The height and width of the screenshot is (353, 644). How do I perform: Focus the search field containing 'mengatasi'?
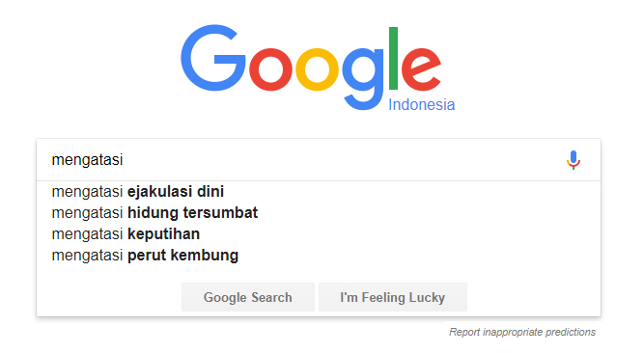[304, 160]
